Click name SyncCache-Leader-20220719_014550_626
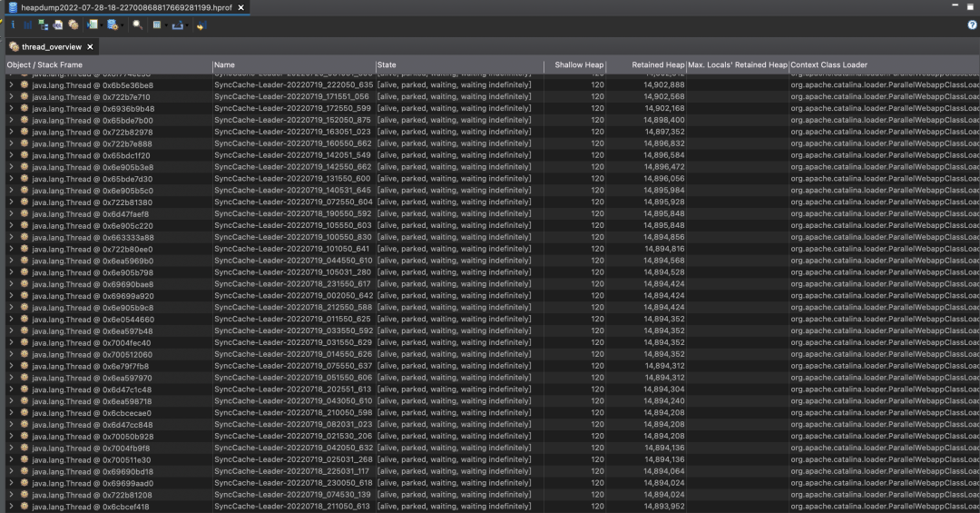 point(293,354)
